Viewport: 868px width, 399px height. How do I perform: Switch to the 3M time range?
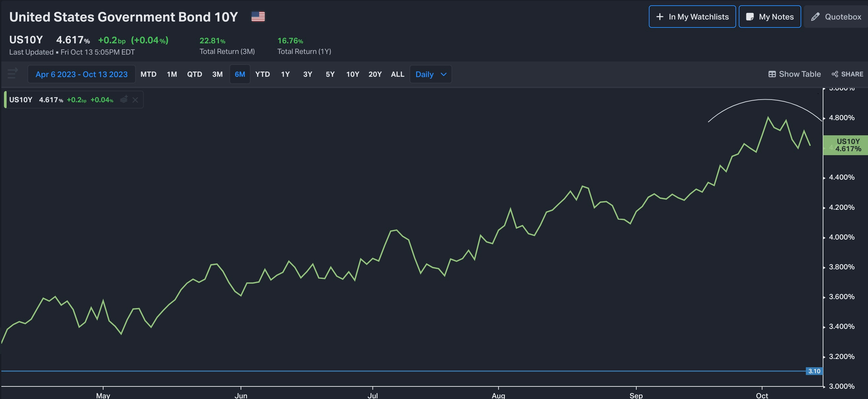tap(217, 74)
